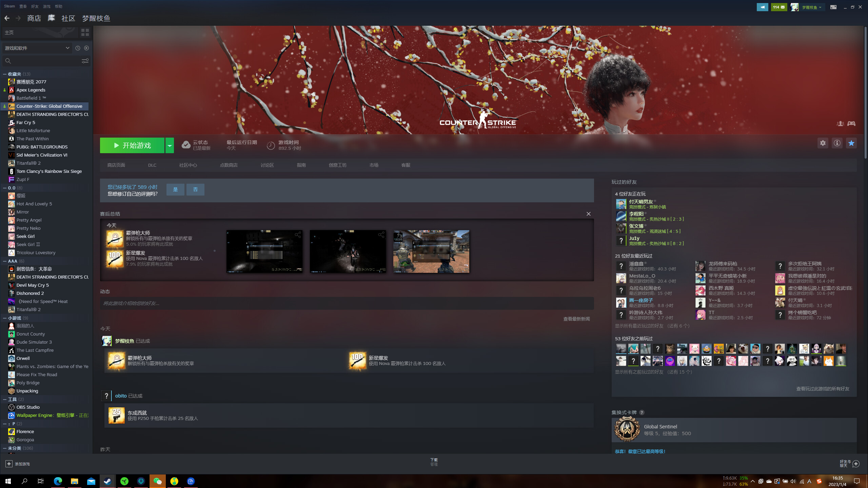
Task: Click the add game plus icon
Action: (x=9, y=464)
